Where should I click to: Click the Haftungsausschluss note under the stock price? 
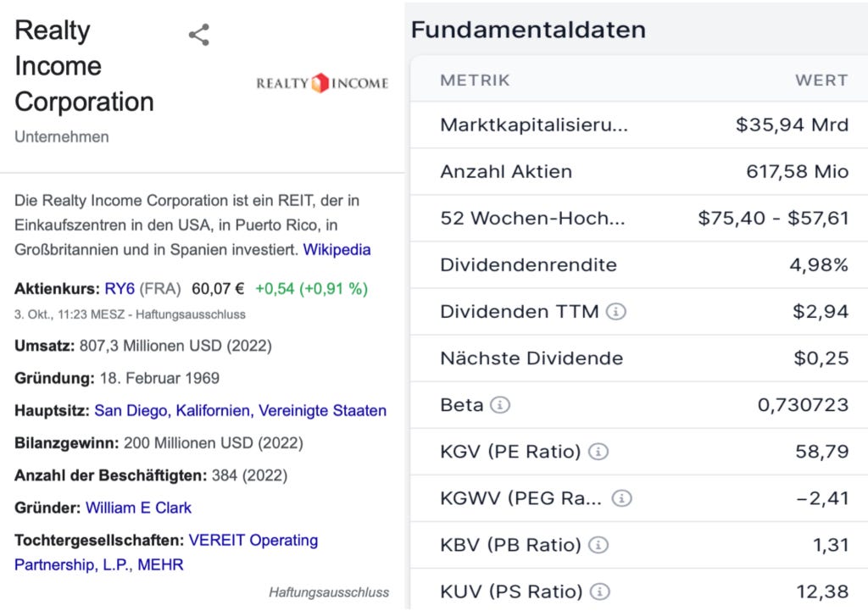click(191, 314)
